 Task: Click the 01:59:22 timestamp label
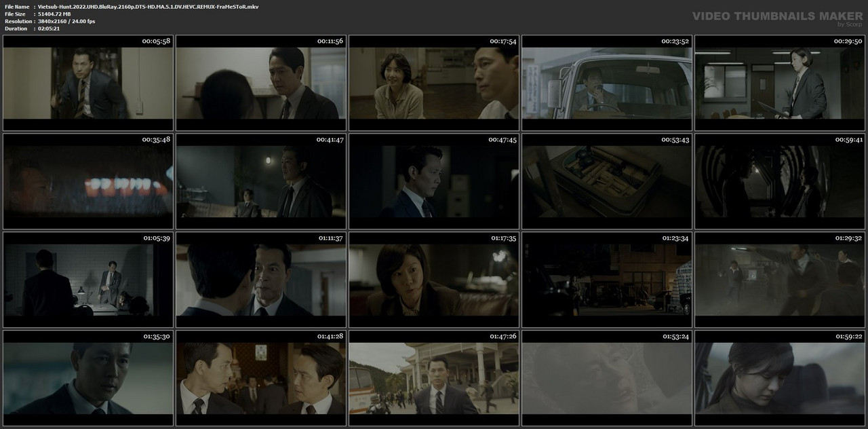click(x=848, y=337)
